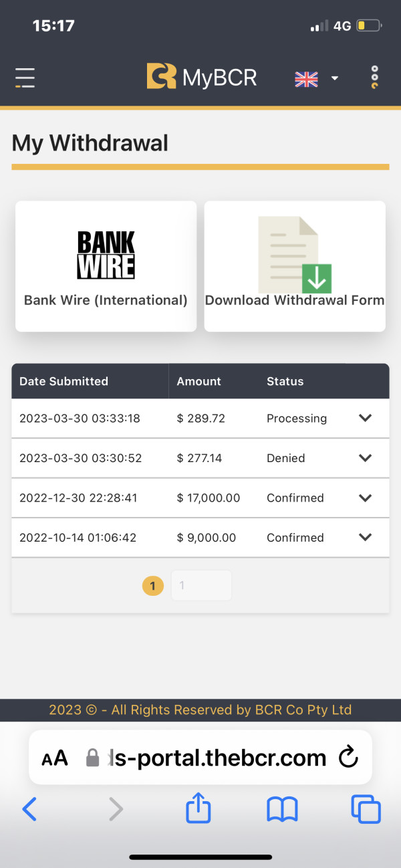The height and width of the screenshot is (868, 401).
Task: Tap the MyBCR logo
Action: click(x=202, y=77)
